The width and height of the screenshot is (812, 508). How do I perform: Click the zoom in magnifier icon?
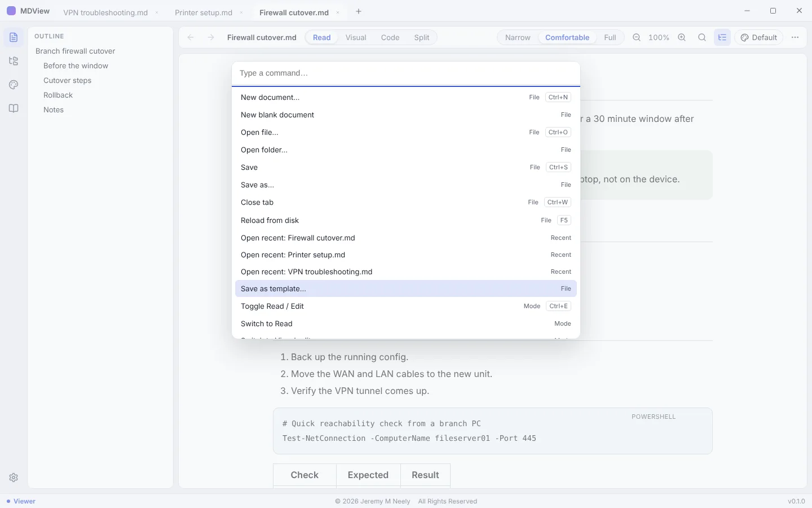(x=682, y=37)
